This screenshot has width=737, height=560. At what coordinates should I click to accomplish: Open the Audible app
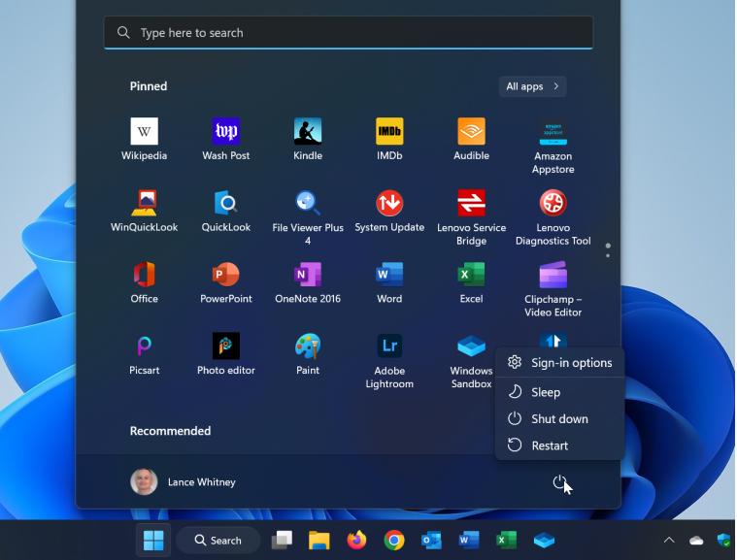[471, 139]
